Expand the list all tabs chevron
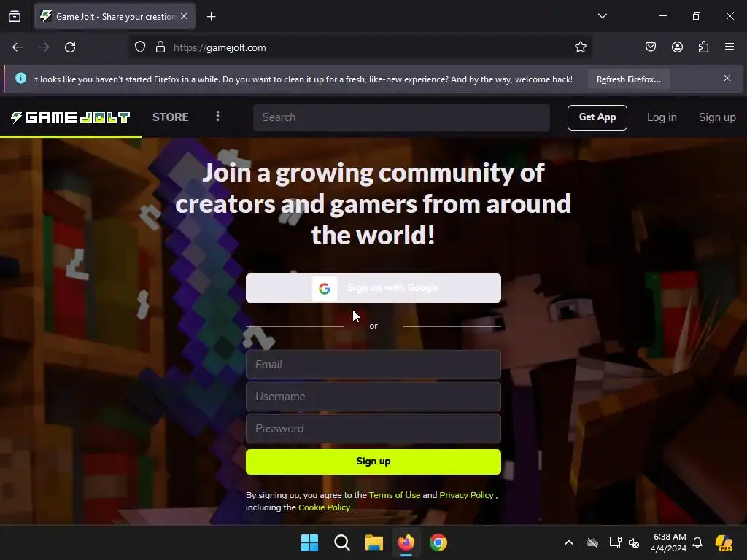Viewport: 747px width, 560px height. point(602,16)
